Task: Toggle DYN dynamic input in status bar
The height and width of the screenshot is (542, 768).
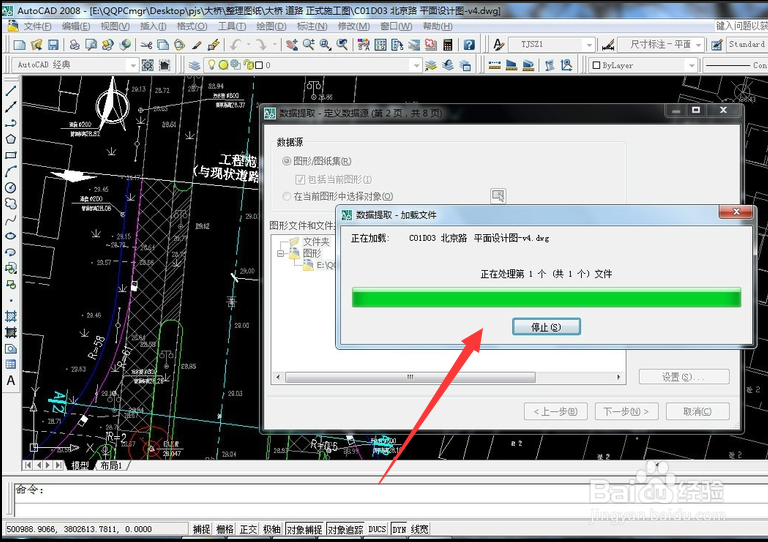Action: [399, 529]
